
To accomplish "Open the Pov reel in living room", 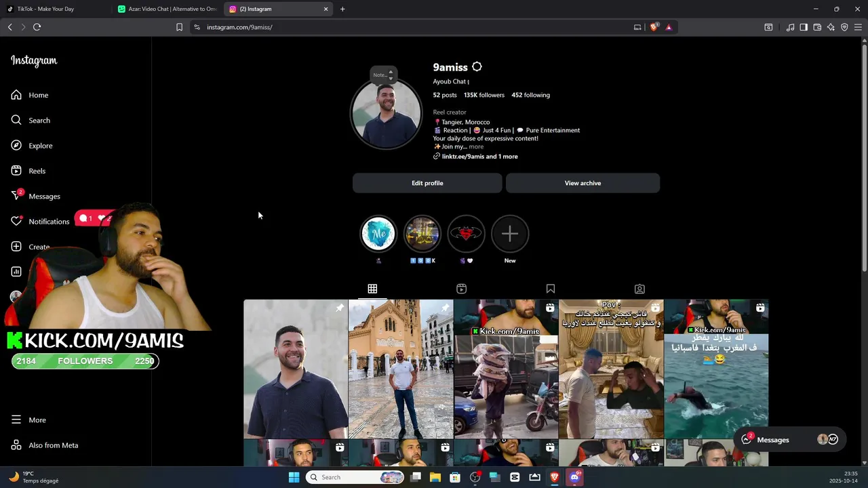I will (x=611, y=369).
